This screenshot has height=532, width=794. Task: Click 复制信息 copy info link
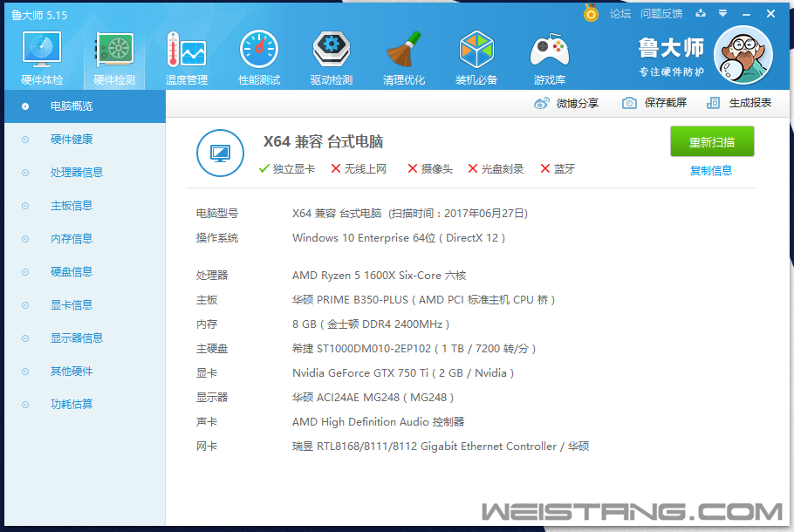[711, 171]
